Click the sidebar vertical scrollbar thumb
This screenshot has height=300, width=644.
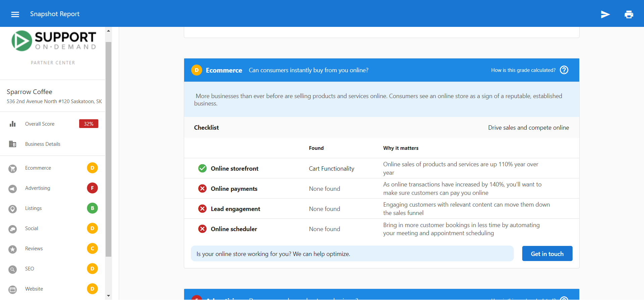pos(108,149)
